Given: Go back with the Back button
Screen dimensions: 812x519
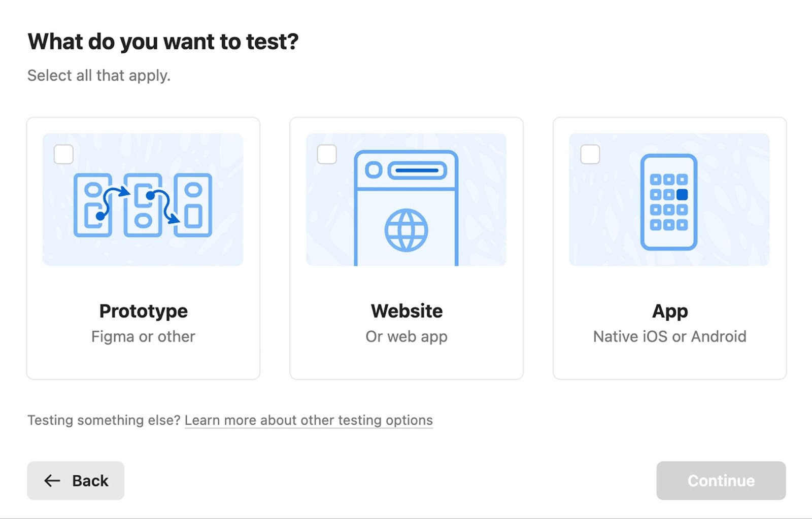Looking at the screenshot, I should tap(76, 480).
